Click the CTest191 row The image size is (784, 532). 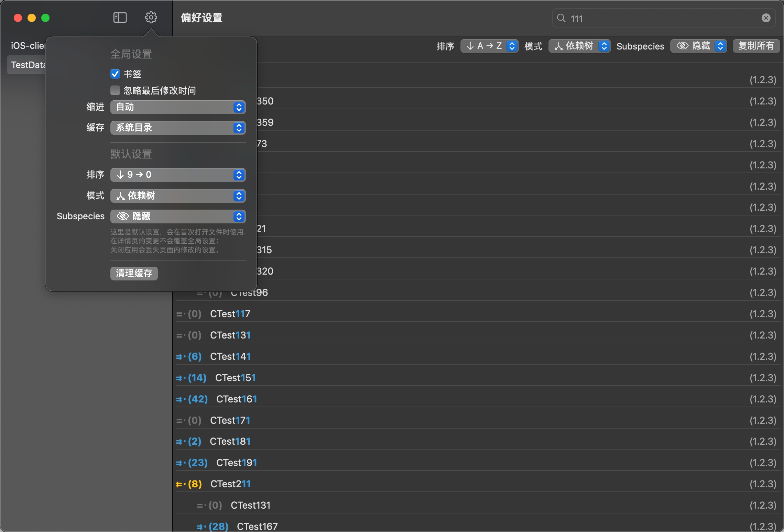[x=237, y=463]
